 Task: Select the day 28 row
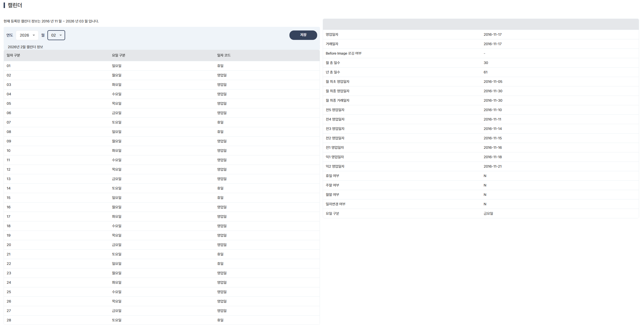(x=9, y=320)
